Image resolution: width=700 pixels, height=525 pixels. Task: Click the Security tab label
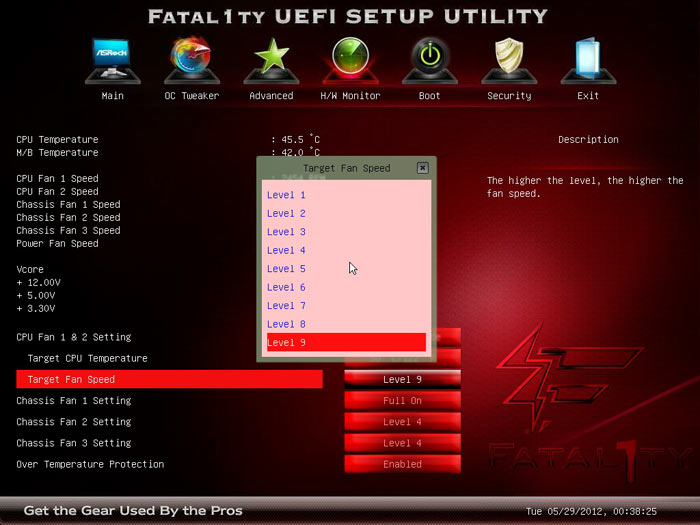[x=509, y=96]
